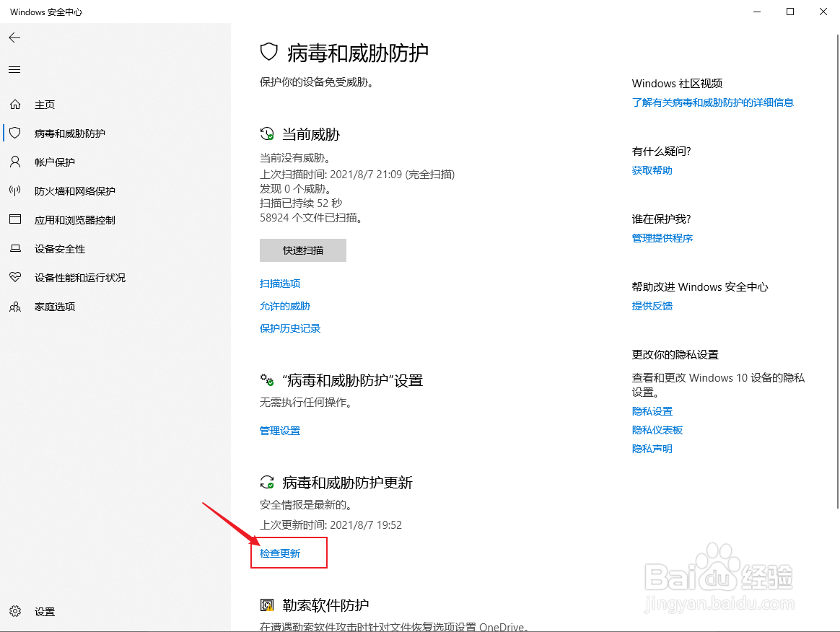Image resolution: width=840 pixels, height=632 pixels.
Task: Click the current threats clock icon
Action: (267, 134)
